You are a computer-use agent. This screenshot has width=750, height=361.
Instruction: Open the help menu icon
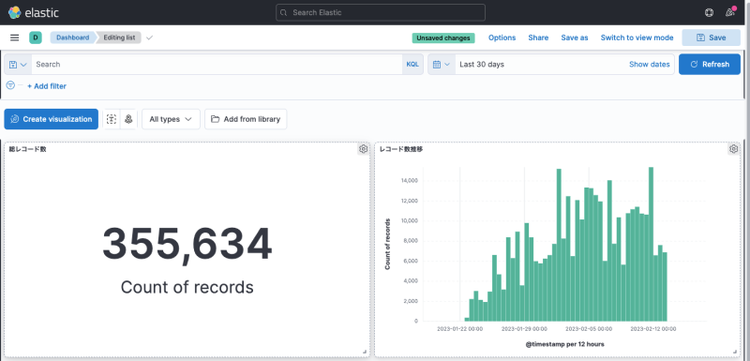coord(709,13)
